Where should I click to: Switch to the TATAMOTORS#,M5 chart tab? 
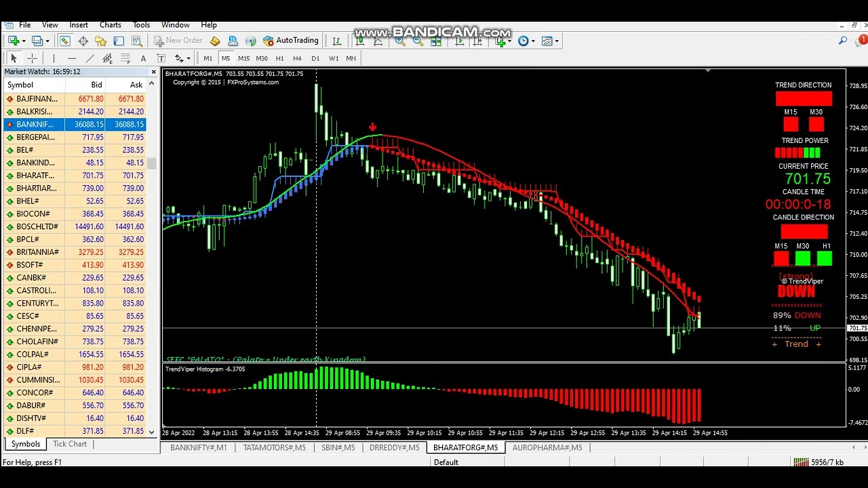[x=274, y=447]
